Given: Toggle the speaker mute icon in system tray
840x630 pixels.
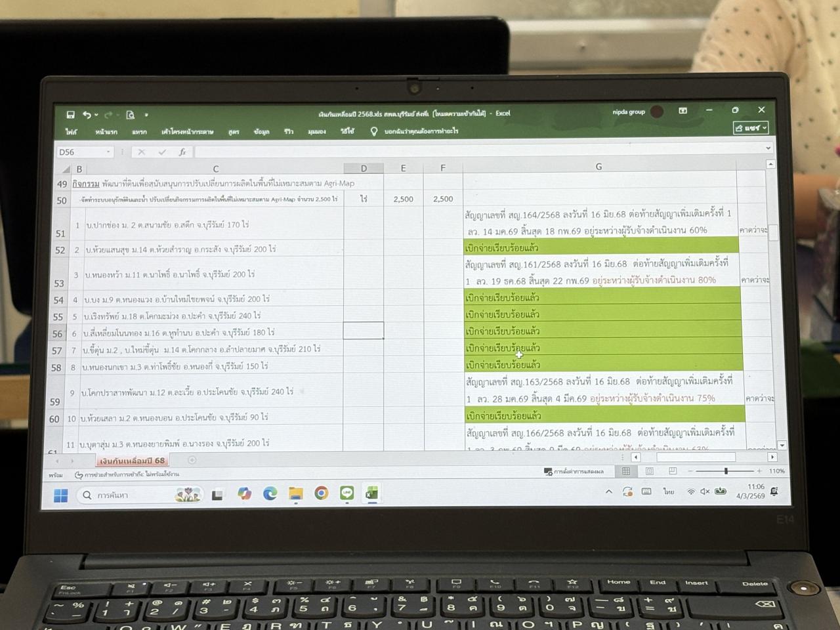Looking at the screenshot, I should (x=705, y=492).
